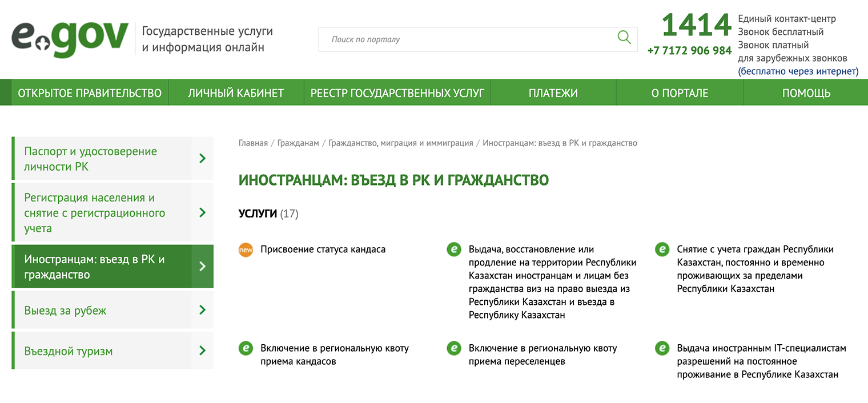Click the green e icon beside Снятие с учета граждан

click(662, 249)
